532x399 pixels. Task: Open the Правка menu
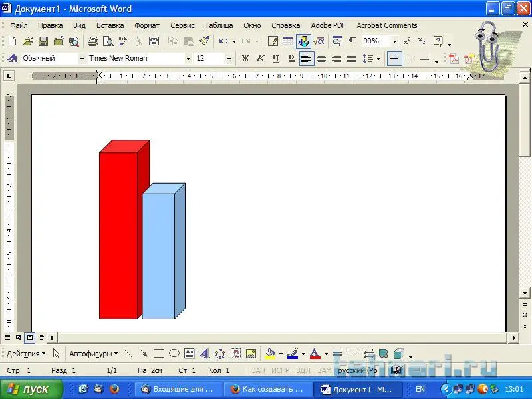(51, 25)
